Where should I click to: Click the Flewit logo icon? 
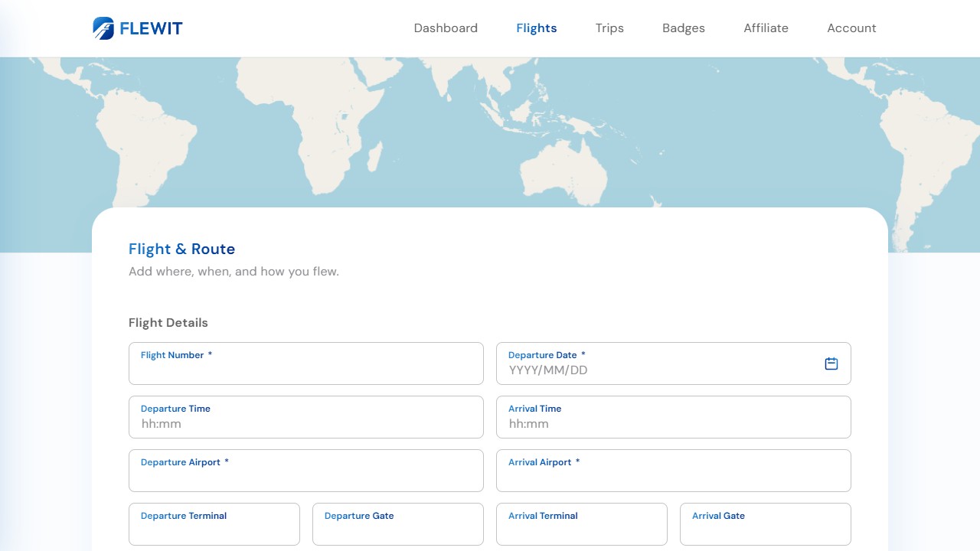click(x=103, y=28)
